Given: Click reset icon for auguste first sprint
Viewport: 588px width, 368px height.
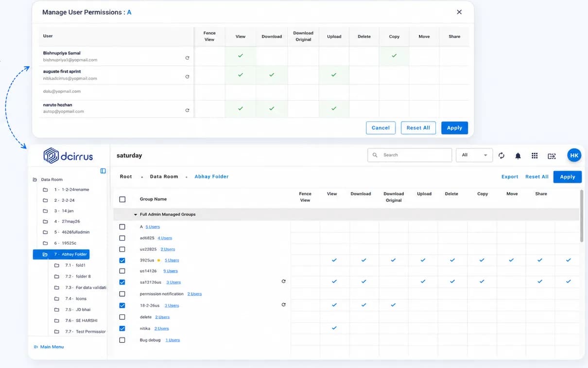Looking at the screenshot, I should [x=188, y=76].
